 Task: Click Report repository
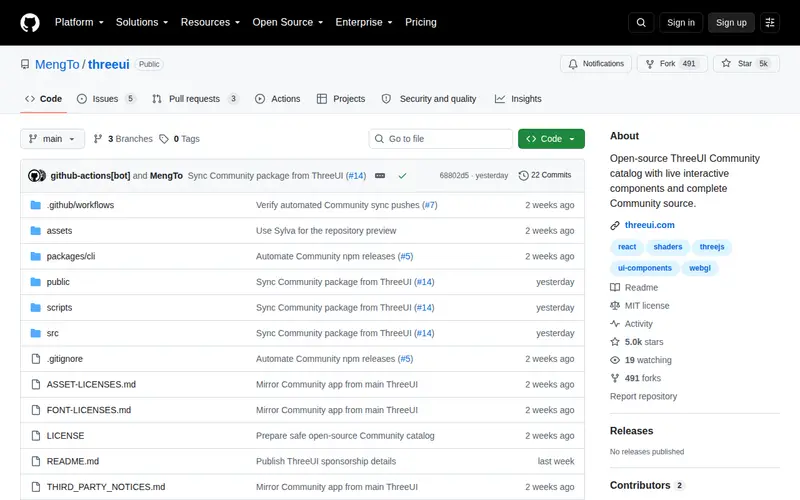coord(643,396)
